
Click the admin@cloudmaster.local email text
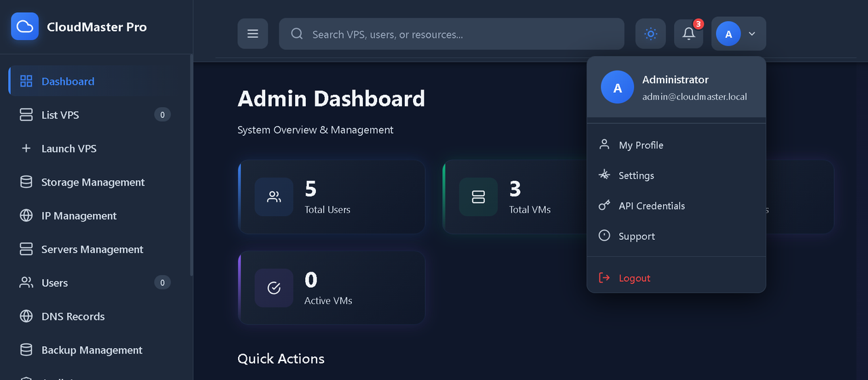point(694,97)
